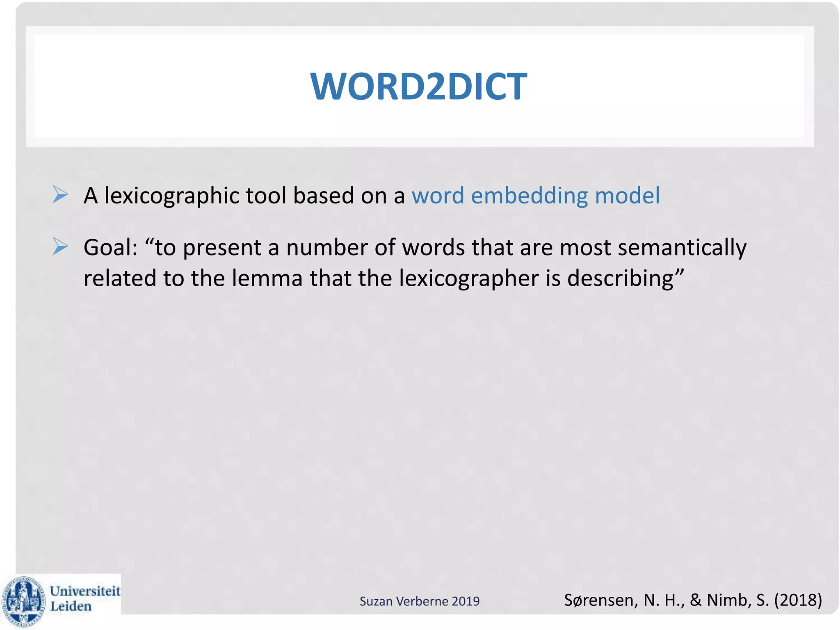The image size is (840, 630).
Task: Click the citation 'Sørensen, N. H., & Nimb, S. (2018)'
Action: 693,600
